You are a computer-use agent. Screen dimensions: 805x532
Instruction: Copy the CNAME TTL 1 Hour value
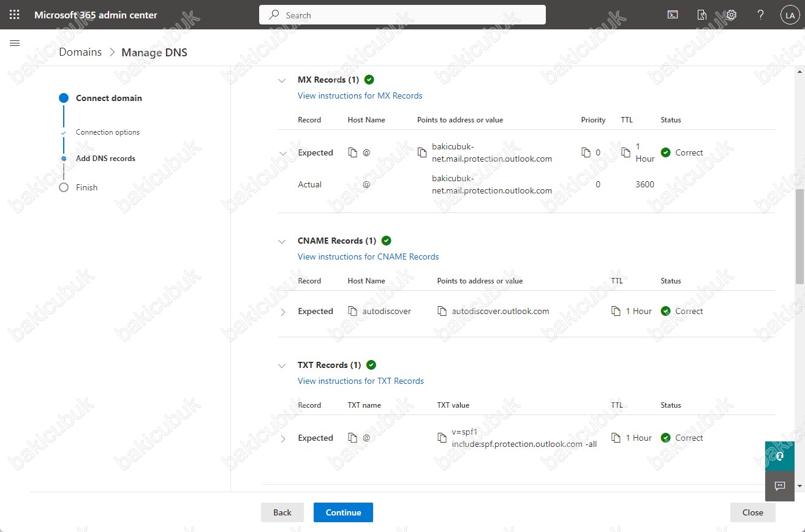click(616, 311)
